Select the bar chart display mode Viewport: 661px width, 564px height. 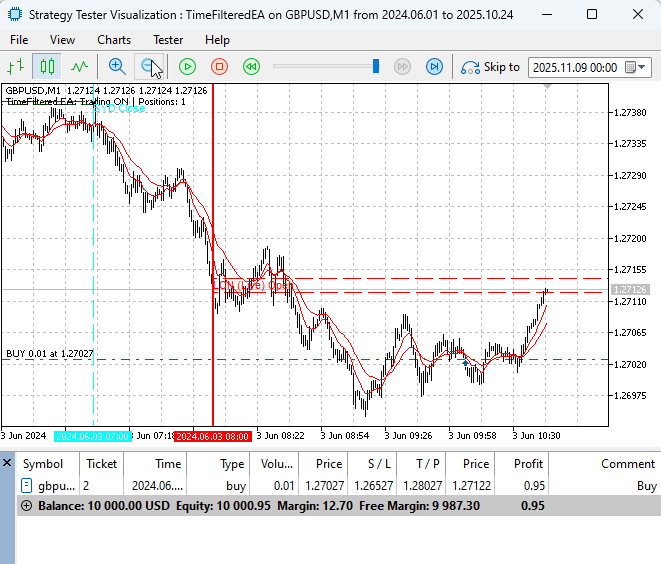[x=16, y=67]
